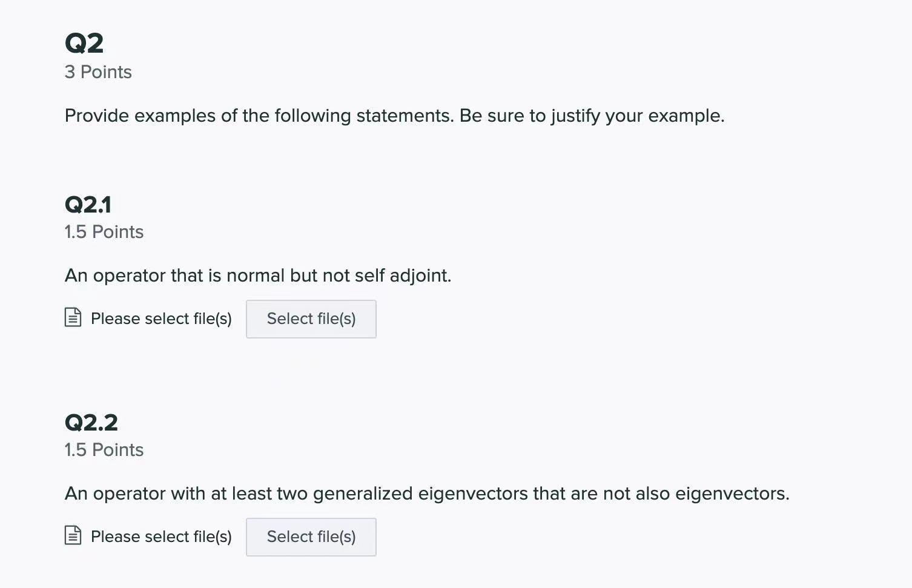This screenshot has height=588, width=912.
Task: Select the Q2 heading
Action: coord(84,42)
